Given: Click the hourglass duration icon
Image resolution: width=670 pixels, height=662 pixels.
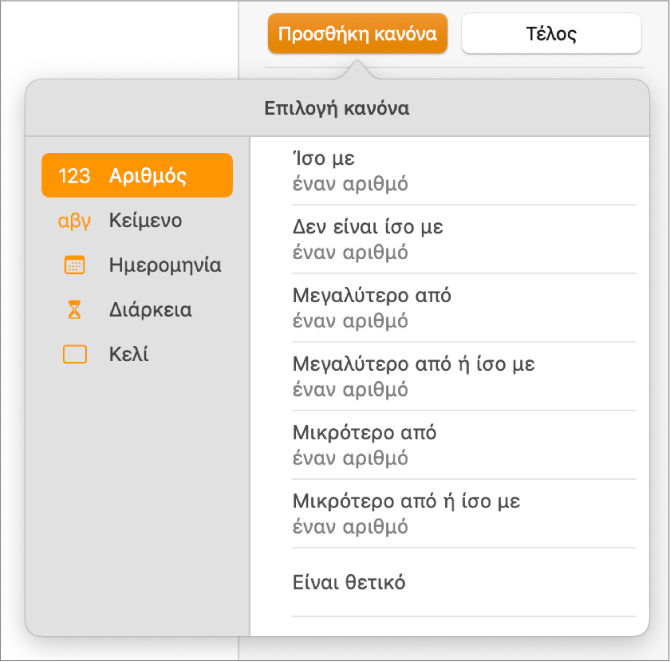Looking at the screenshot, I should pyautogui.click(x=74, y=310).
